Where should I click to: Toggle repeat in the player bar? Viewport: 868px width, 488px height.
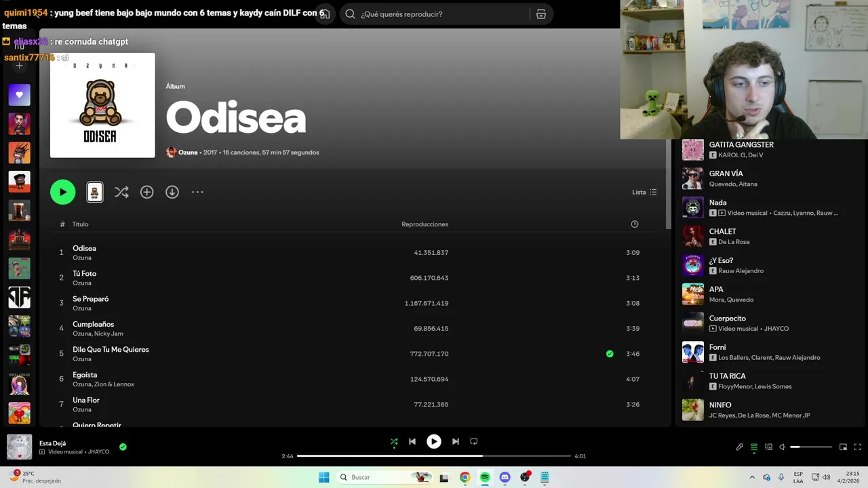point(474,441)
